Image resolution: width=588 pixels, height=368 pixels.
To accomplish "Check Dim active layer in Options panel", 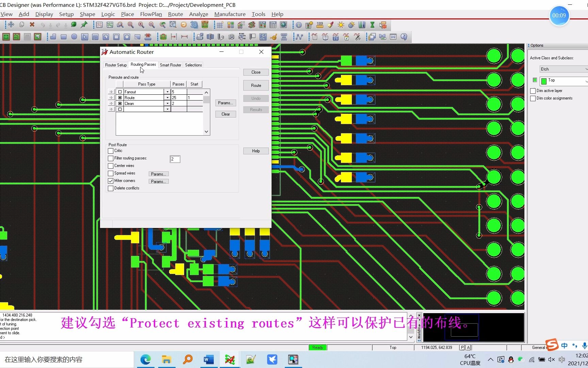I will click(533, 91).
